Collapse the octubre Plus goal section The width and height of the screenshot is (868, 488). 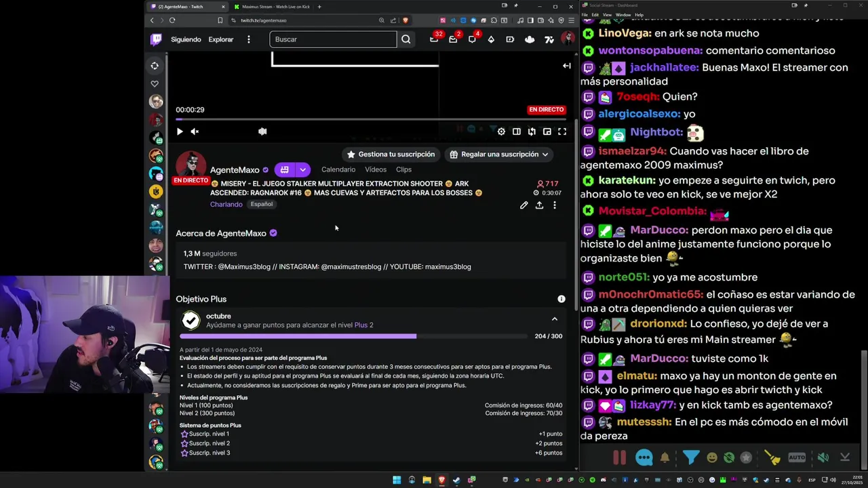[x=554, y=319]
